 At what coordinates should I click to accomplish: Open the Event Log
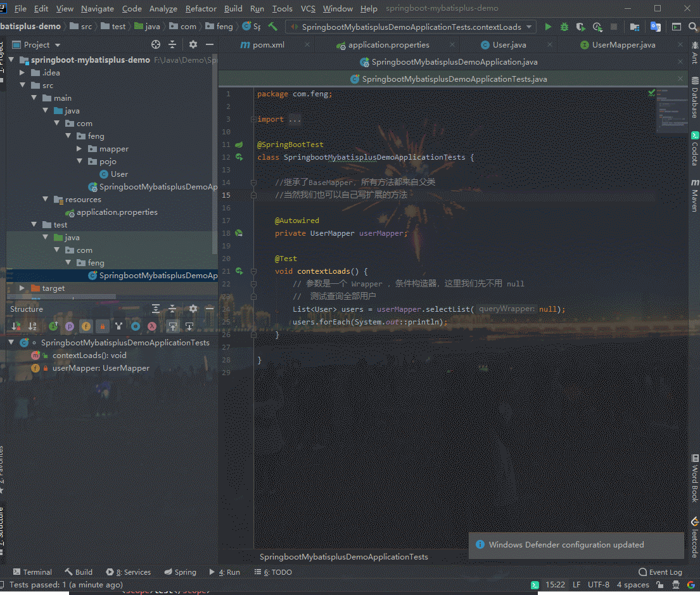[x=660, y=572]
